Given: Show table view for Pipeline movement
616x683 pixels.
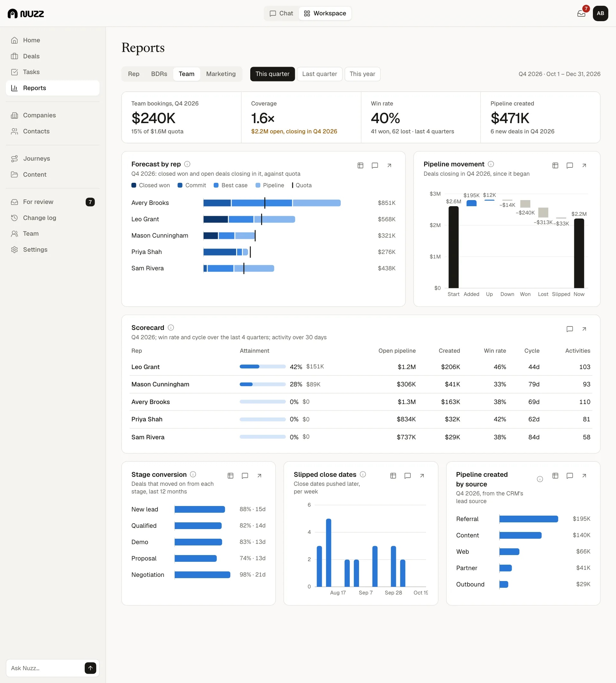Looking at the screenshot, I should (555, 165).
